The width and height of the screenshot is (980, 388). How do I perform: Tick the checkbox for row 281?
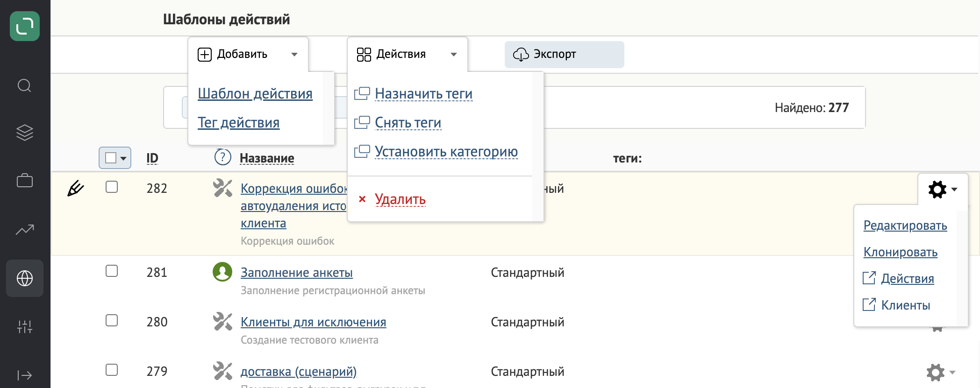[112, 271]
